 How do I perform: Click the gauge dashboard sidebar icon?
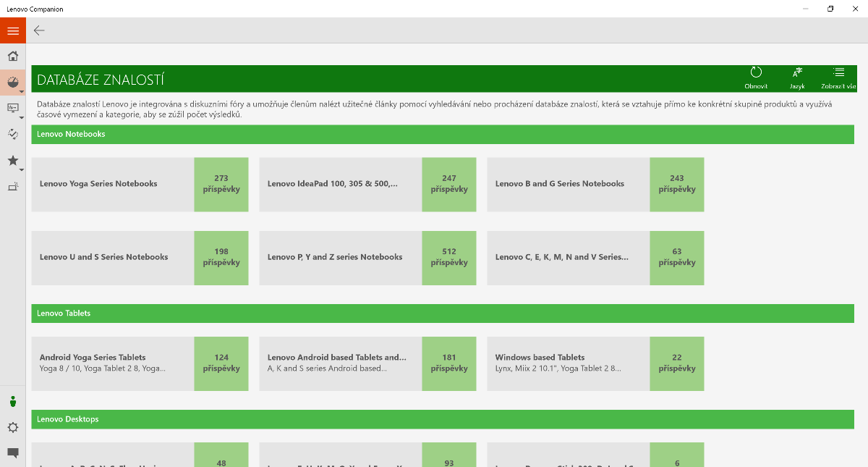(13, 83)
